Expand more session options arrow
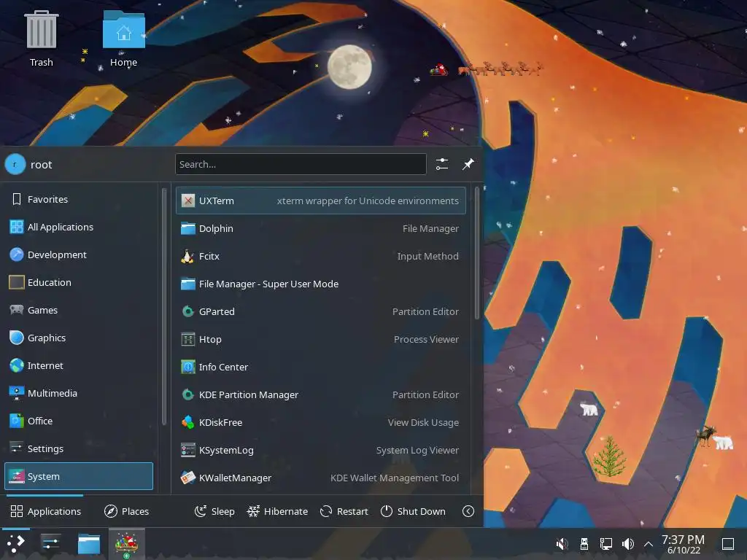 468,511
